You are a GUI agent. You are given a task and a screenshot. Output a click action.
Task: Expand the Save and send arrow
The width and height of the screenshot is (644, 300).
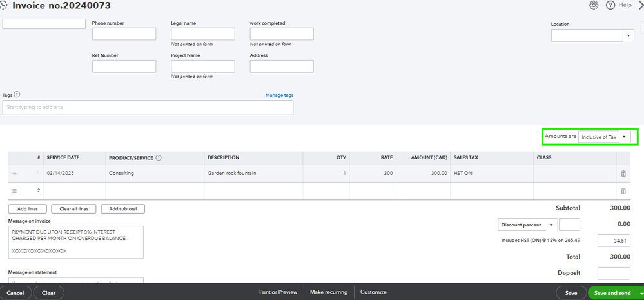pos(639,293)
